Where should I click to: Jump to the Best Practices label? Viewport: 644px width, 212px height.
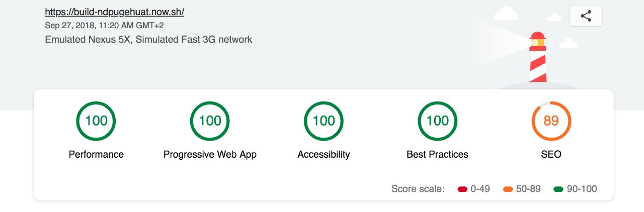click(437, 154)
